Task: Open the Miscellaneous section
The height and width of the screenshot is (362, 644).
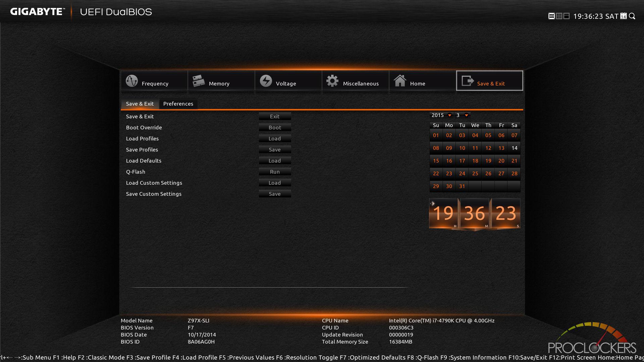Action: (x=356, y=81)
